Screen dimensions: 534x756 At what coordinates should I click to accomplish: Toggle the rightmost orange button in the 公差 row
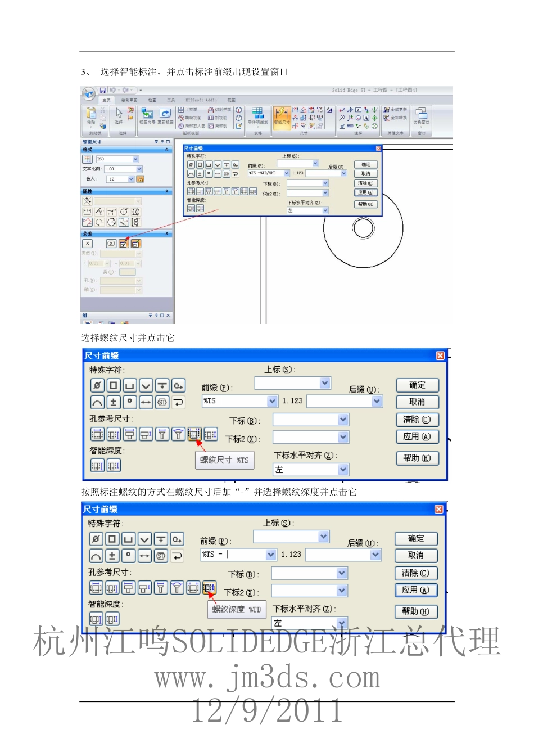pos(135,244)
